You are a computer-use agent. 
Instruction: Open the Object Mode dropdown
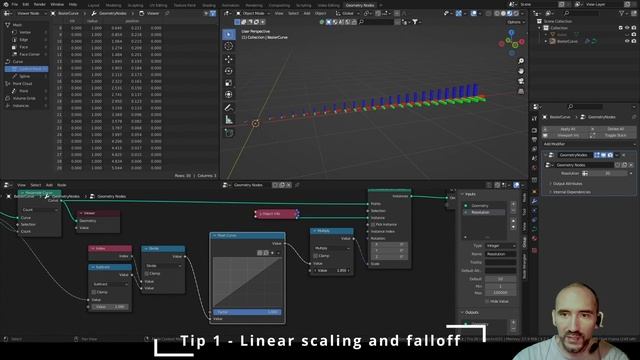[x=253, y=13]
